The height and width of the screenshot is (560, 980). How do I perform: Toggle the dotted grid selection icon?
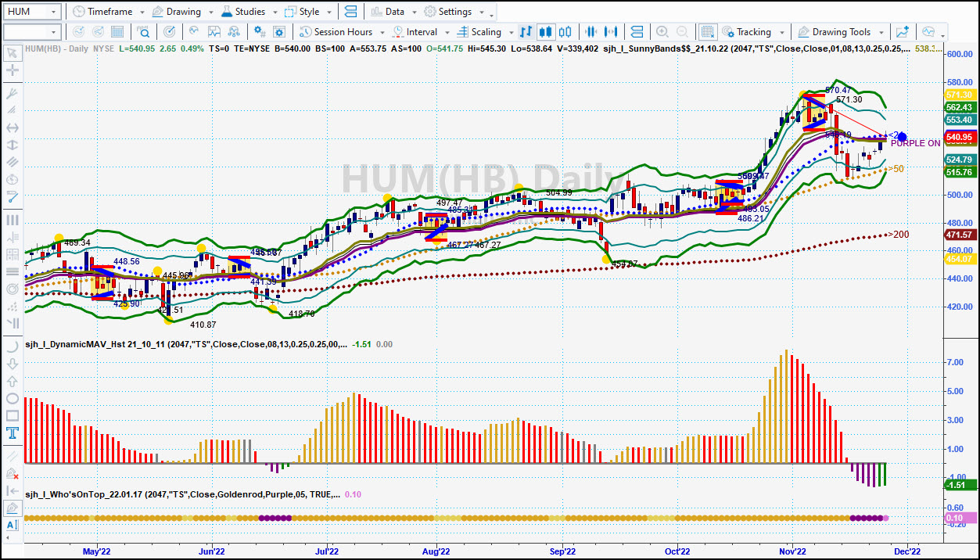[707, 32]
